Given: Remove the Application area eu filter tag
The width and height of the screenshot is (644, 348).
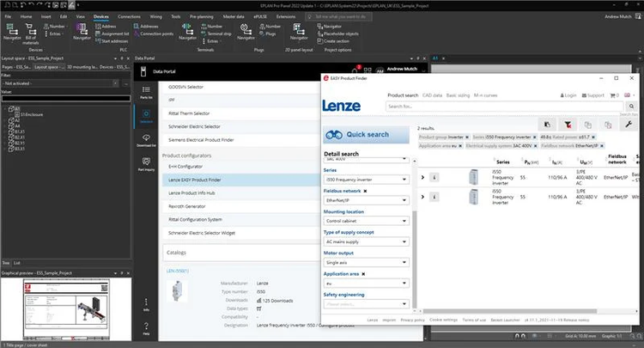Looking at the screenshot, I should pos(460,146).
